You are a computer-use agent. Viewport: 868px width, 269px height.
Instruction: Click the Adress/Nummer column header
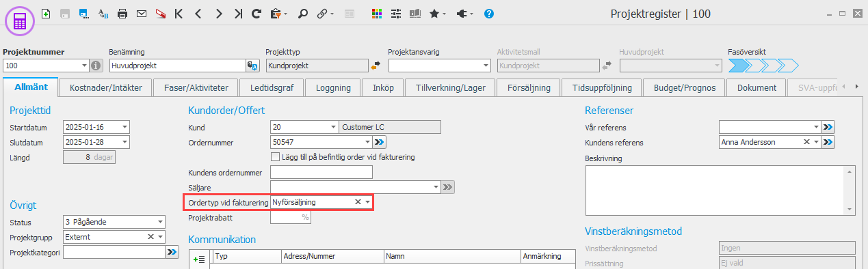(332, 256)
